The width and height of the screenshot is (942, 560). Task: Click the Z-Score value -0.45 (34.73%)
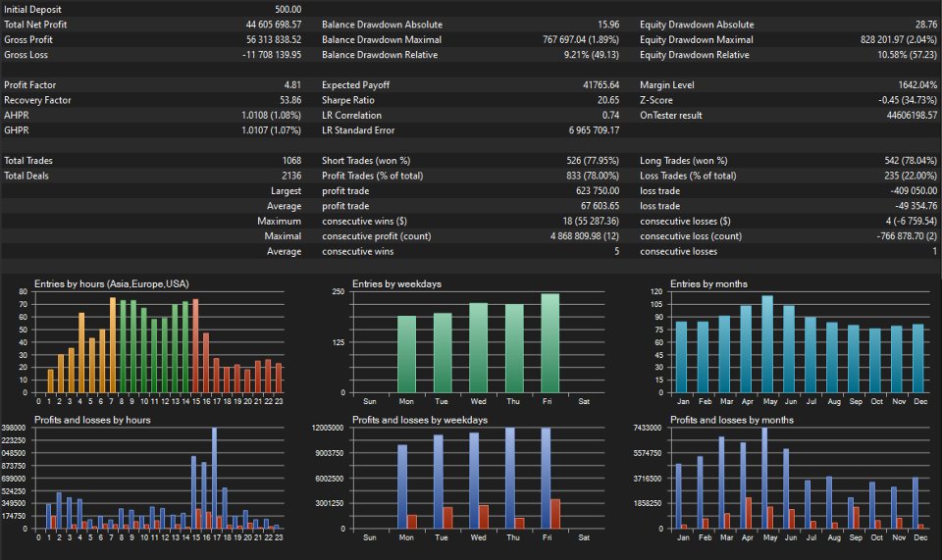tap(907, 100)
